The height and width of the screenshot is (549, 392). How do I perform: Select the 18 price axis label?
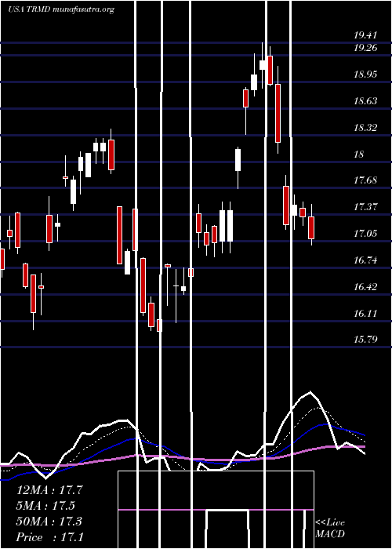pyautogui.click(x=359, y=154)
